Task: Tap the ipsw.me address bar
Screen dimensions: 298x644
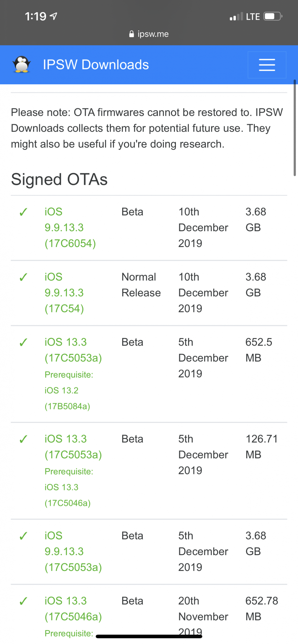Action: pyautogui.click(x=149, y=34)
